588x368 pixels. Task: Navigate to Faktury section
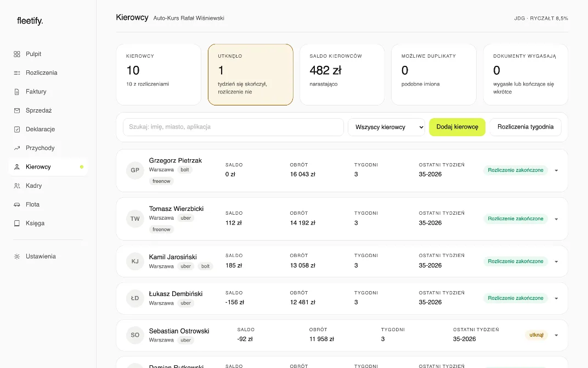click(48, 92)
